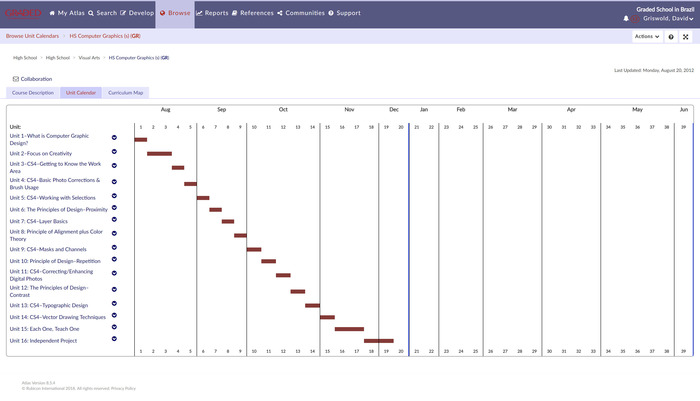The height and width of the screenshot is (401, 700).
Task: Click the Atlas logo
Action: pos(22,13)
